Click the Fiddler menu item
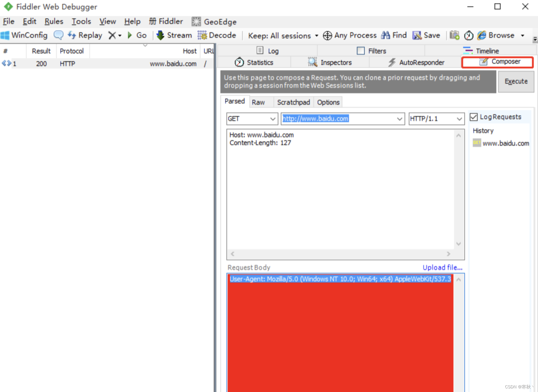Viewport: 538px width, 392px height. (x=166, y=21)
